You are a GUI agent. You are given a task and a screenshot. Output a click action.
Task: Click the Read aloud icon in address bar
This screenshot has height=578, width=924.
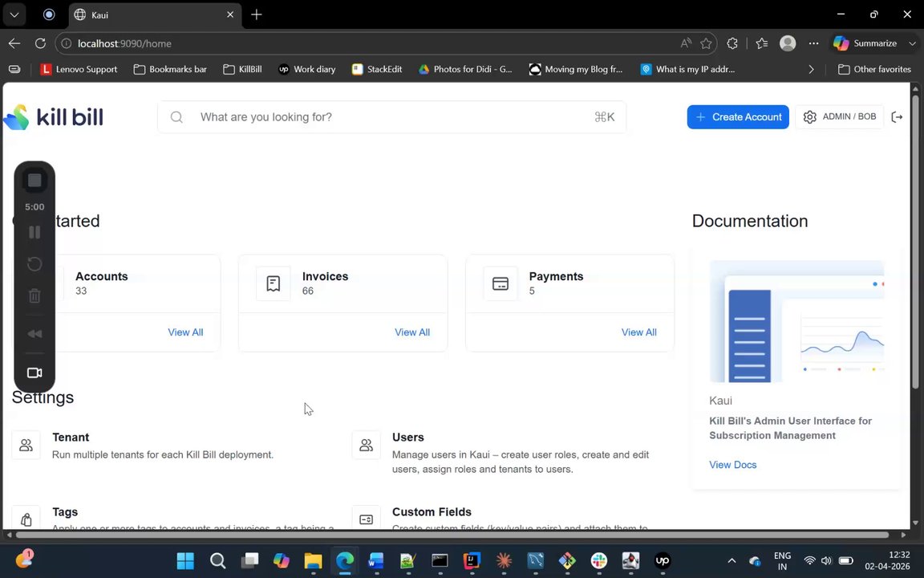[685, 43]
